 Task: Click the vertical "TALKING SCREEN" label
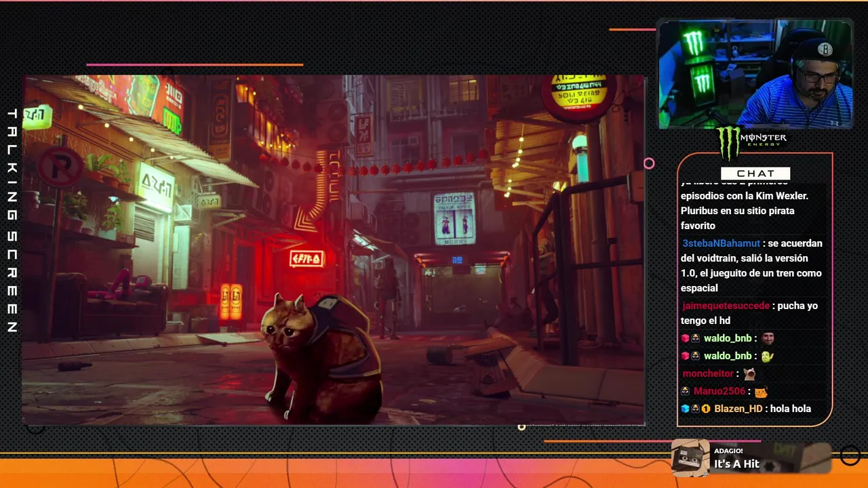(12, 221)
